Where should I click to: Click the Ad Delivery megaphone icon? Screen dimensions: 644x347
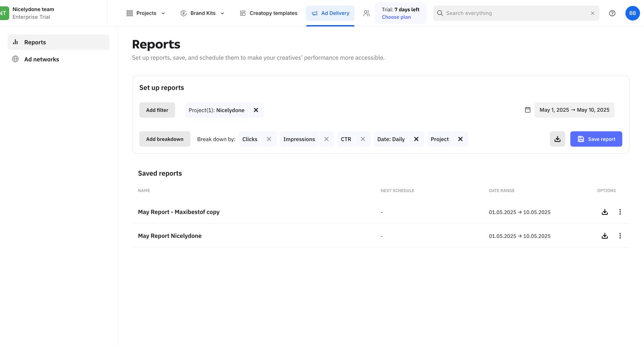coord(315,13)
